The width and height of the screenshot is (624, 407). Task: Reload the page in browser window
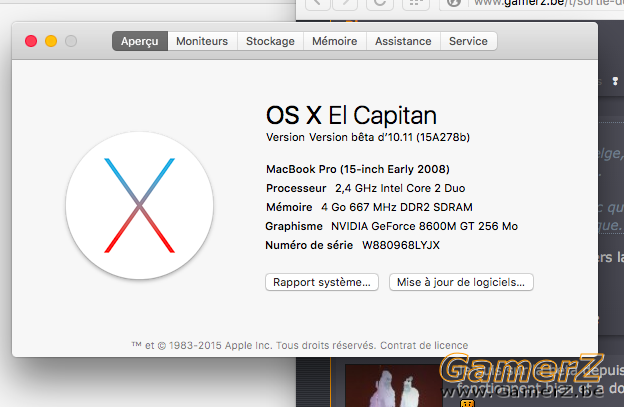[x=380, y=3]
